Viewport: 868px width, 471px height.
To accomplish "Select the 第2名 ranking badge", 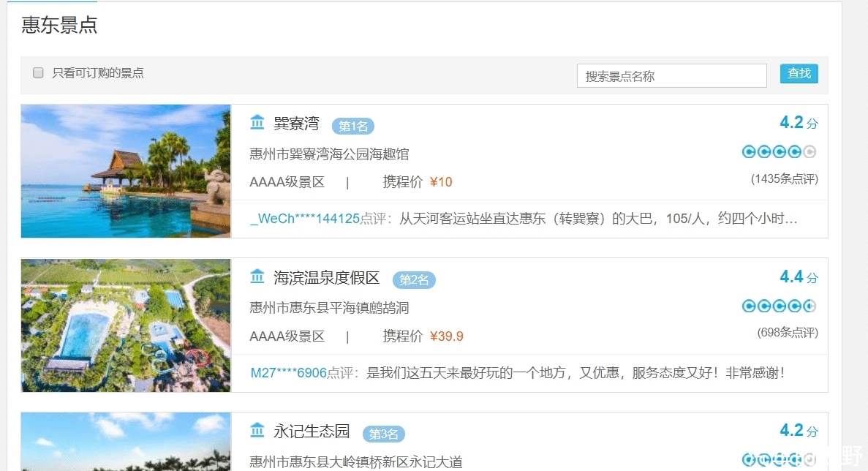I will pyautogui.click(x=413, y=279).
